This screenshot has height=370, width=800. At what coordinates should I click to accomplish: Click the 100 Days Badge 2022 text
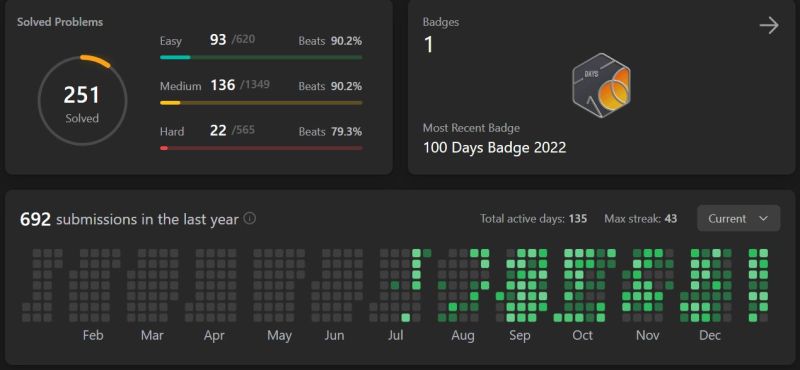(494, 148)
